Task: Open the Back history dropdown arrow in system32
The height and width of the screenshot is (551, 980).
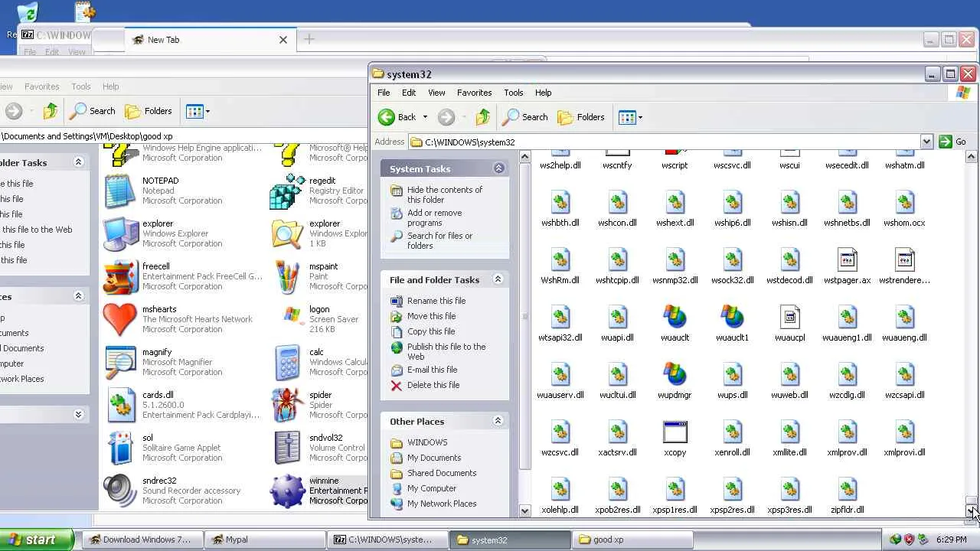Action: (425, 117)
